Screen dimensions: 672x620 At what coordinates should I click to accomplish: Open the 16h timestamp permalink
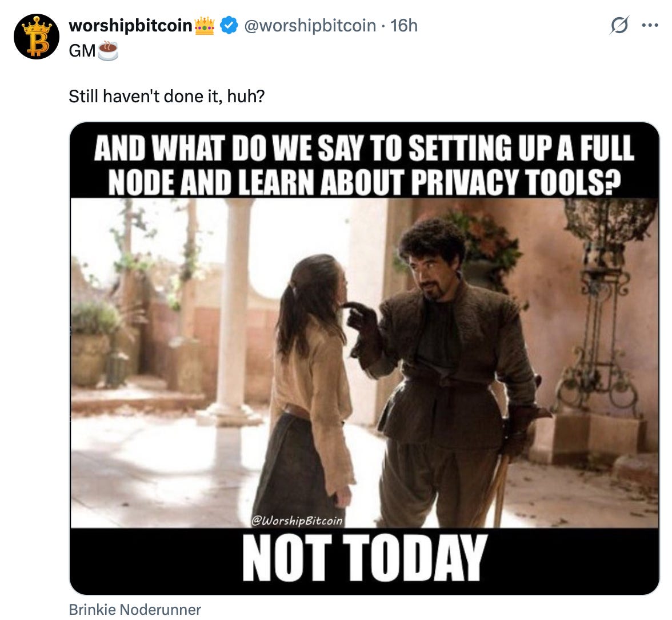point(403,25)
